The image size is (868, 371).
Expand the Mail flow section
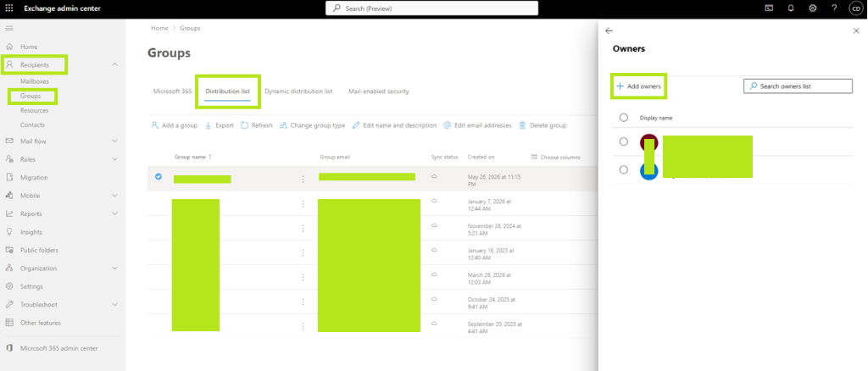click(114, 141)
